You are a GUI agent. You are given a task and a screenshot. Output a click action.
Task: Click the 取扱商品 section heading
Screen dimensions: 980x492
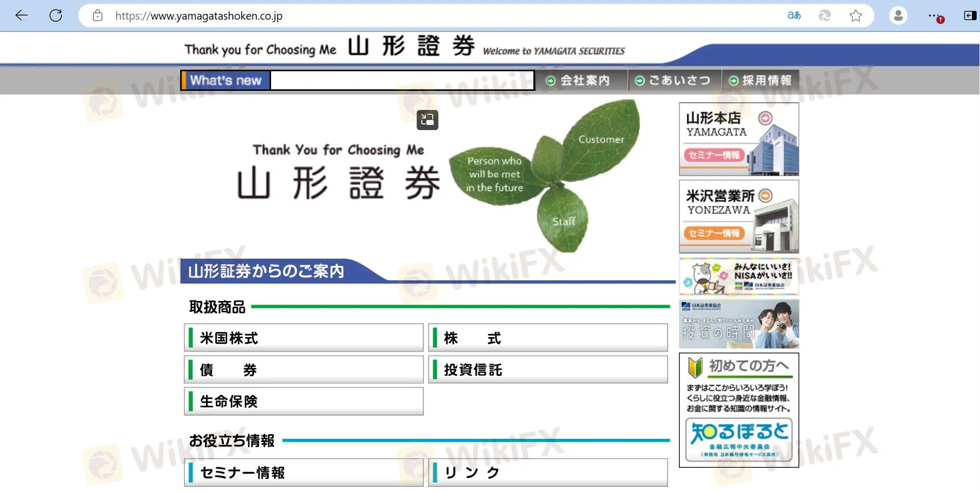pyautogui.click(x=217, y=307)
